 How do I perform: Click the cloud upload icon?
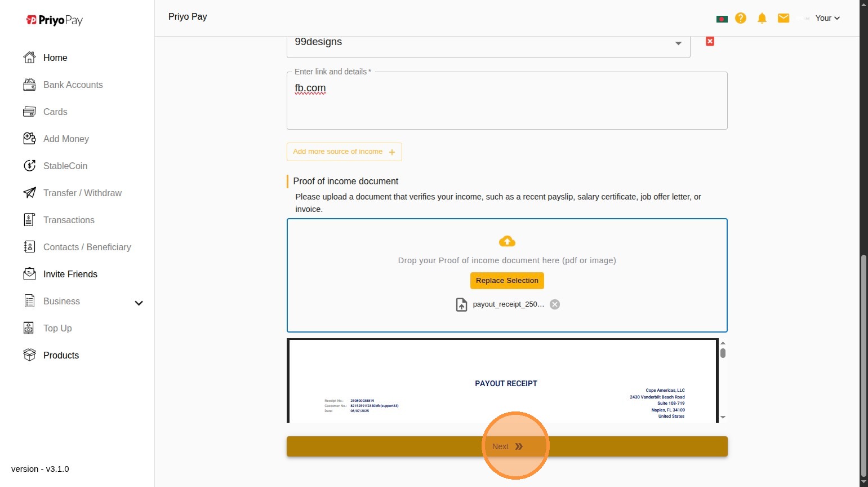pyautogui.click(x=507, y=241)
